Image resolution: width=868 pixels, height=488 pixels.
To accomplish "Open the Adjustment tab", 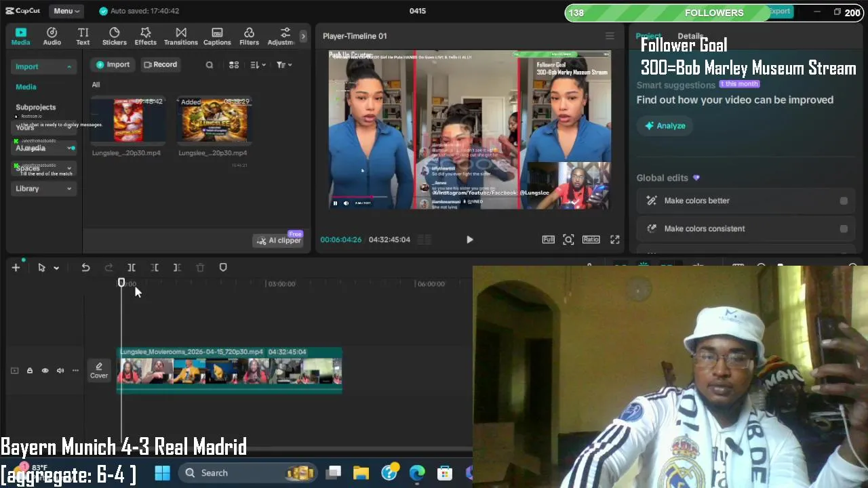I will pyautogui.click(x=282, y=37).
